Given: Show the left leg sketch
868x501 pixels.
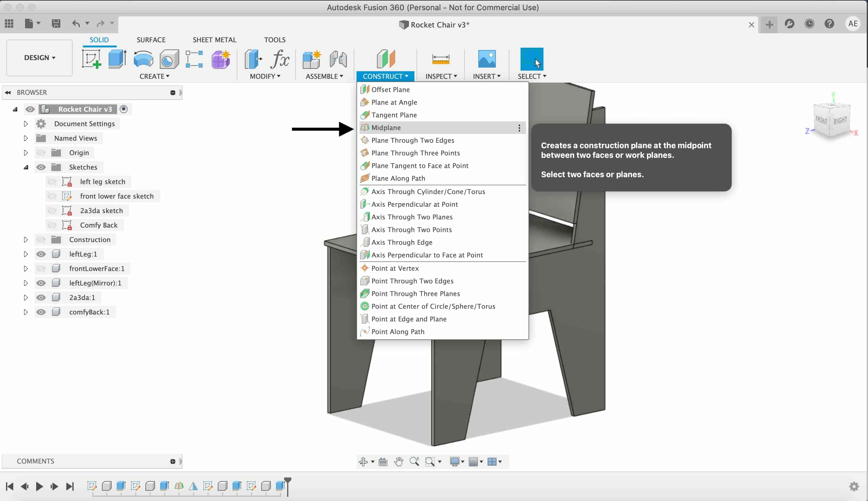Looking at the screenshot, I should pyautogui.click(x=52, y=181).
